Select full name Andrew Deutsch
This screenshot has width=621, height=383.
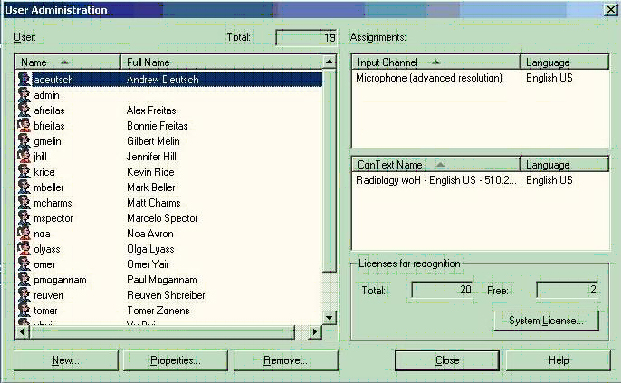point(162,79)
